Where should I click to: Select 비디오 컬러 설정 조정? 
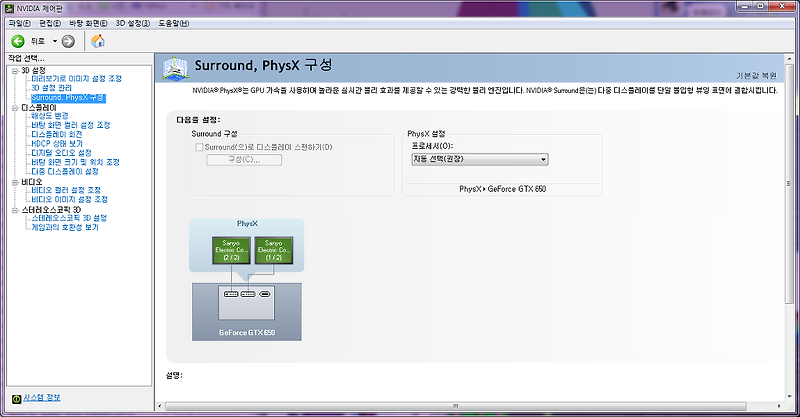coord(66,190)
